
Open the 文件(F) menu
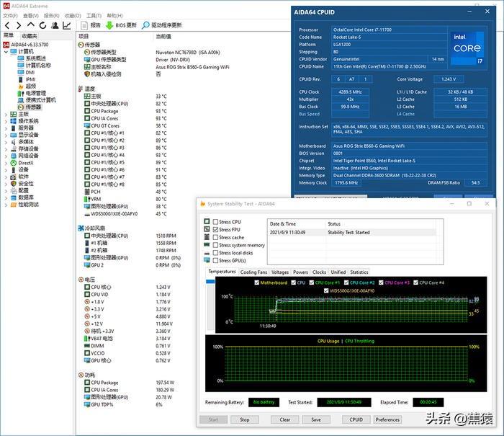click(10, 15)
